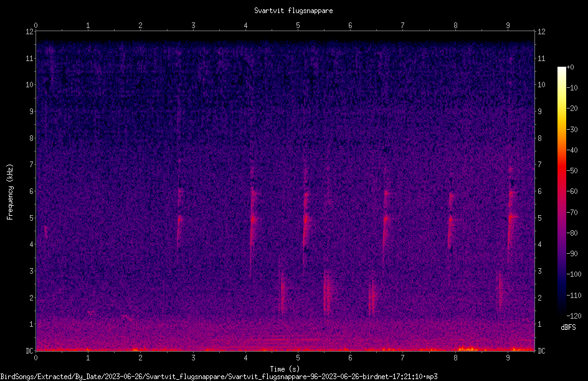Click '5' on the left frequency axis
588x381 pixels.
click(x=31, y=218)
